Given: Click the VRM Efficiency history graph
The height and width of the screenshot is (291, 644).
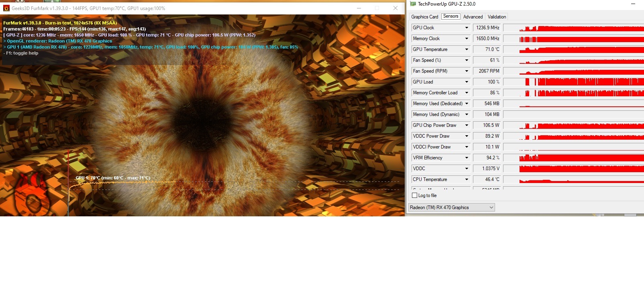Looking at the screenshot, I should (574, 158).
